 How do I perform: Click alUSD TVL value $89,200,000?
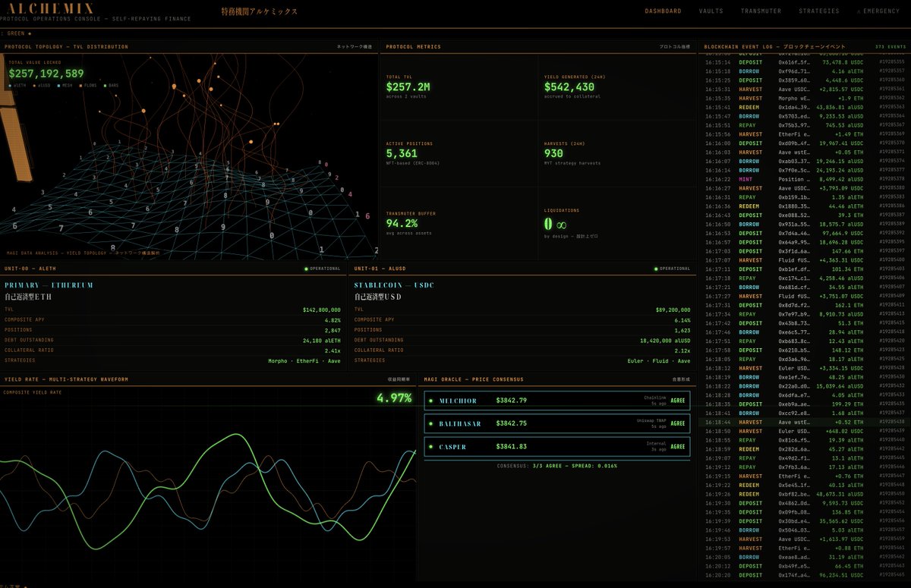tap(673, 310)
